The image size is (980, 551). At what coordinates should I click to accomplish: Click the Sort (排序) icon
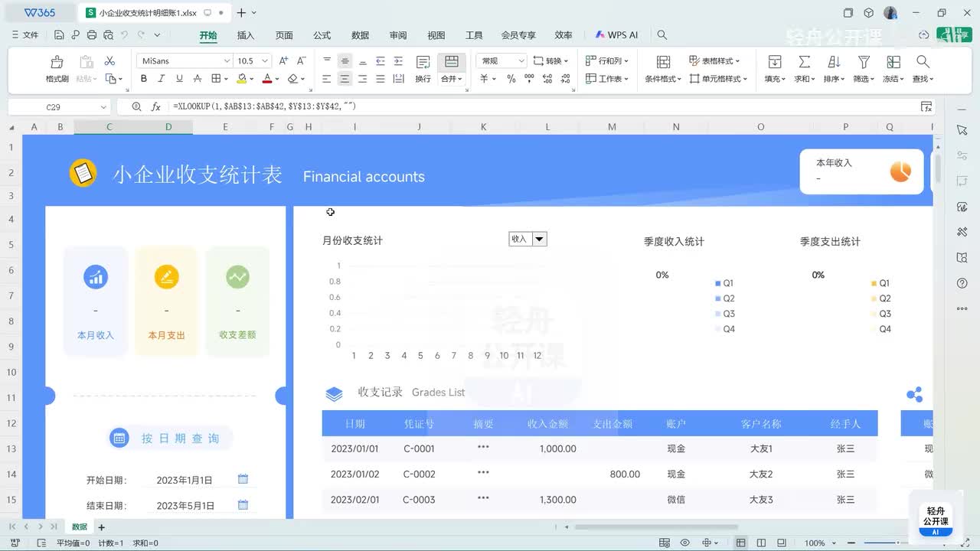834,62
